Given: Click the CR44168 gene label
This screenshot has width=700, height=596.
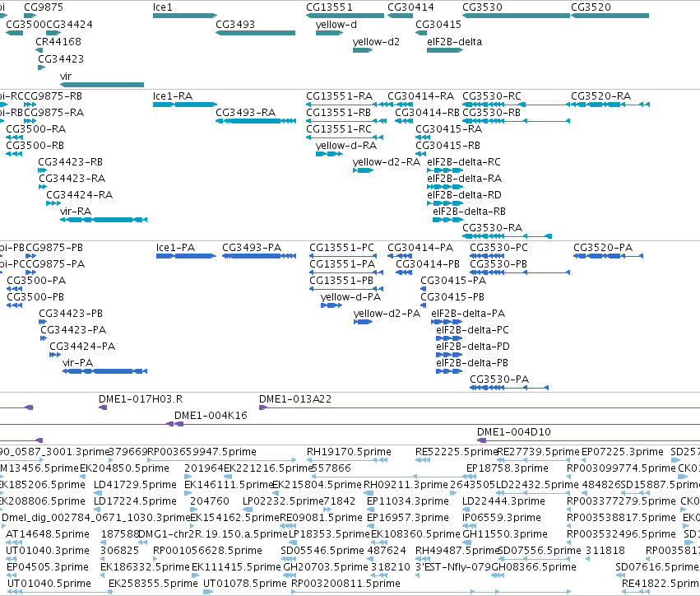Looking at the screenshot, I should click(58, 41).
